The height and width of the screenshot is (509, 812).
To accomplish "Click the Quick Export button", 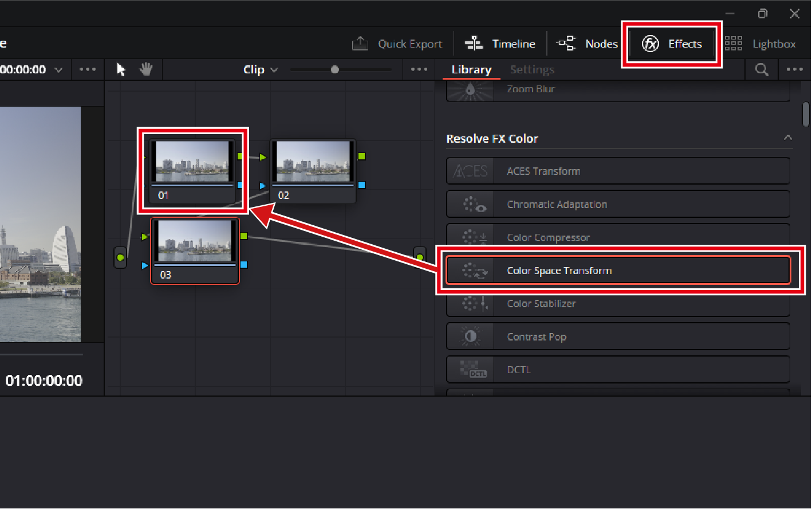I will (x=397, y=44).
